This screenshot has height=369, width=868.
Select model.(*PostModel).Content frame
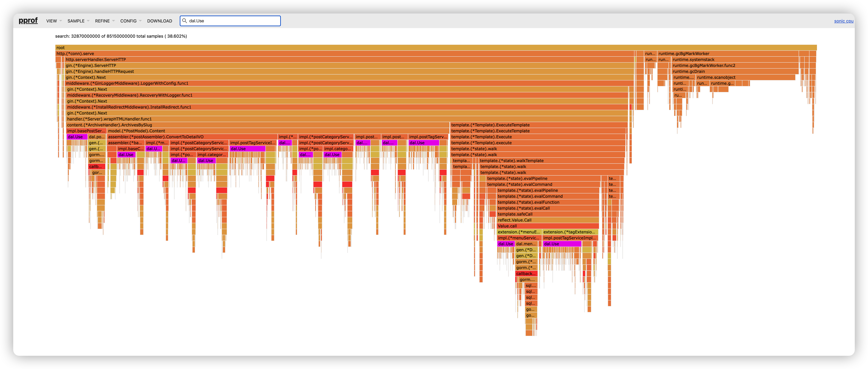click(278, 131)
